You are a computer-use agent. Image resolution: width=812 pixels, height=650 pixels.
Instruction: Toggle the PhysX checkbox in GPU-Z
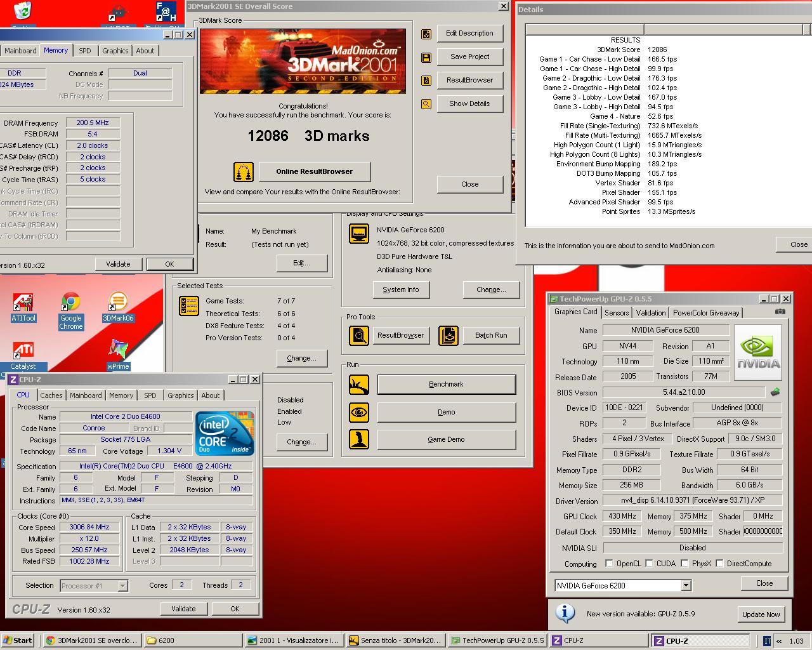tap(684, 563)
